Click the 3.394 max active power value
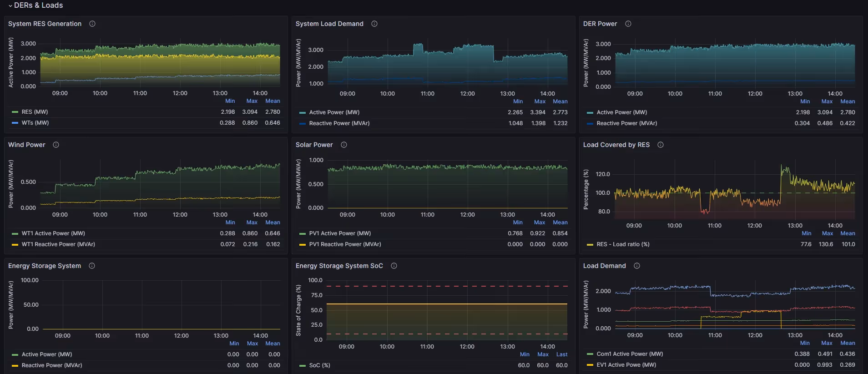Screen dimensions: 868x374 [538, 112]
